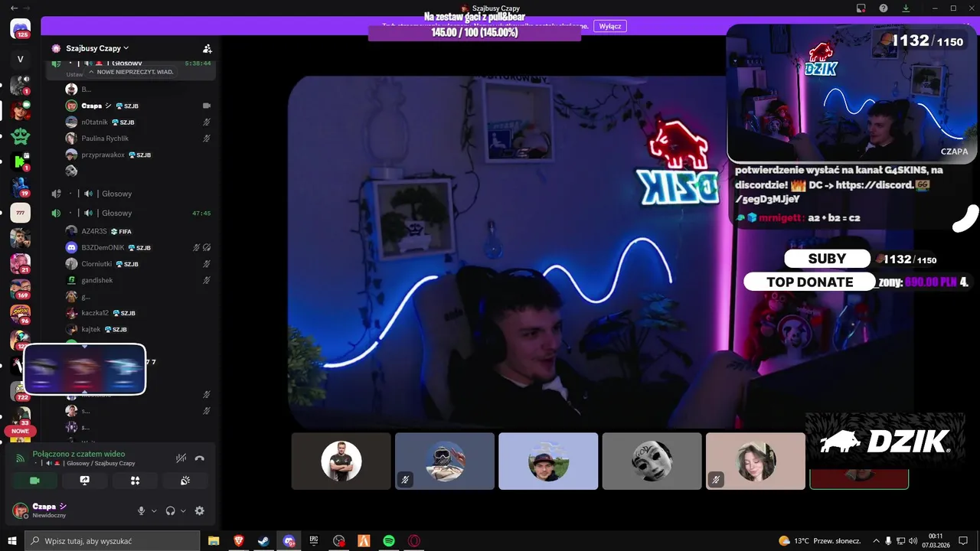Click the Wyłącz button in purple banner
The image size is (980, 551).
(610, 26)
